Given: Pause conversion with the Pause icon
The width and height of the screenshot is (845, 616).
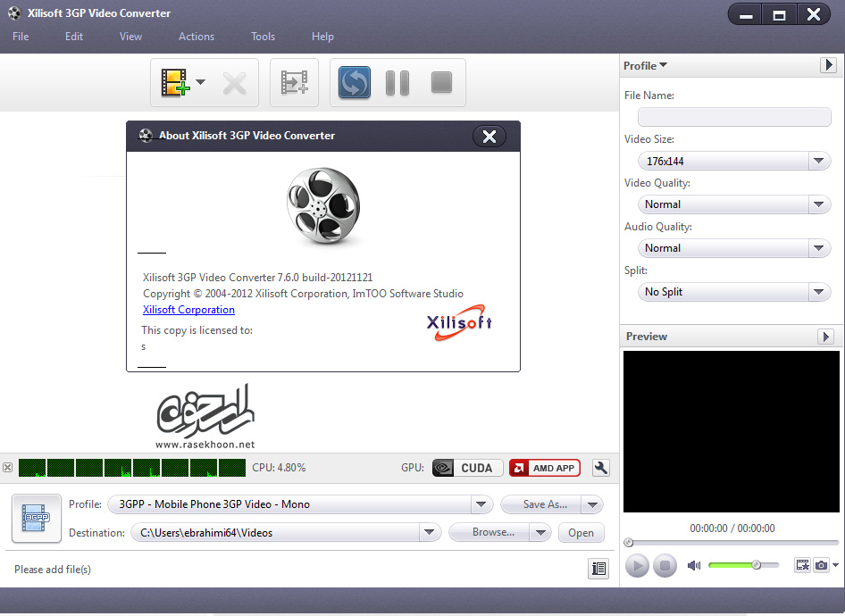Looking at the screenshot, I should click(397, 83).
